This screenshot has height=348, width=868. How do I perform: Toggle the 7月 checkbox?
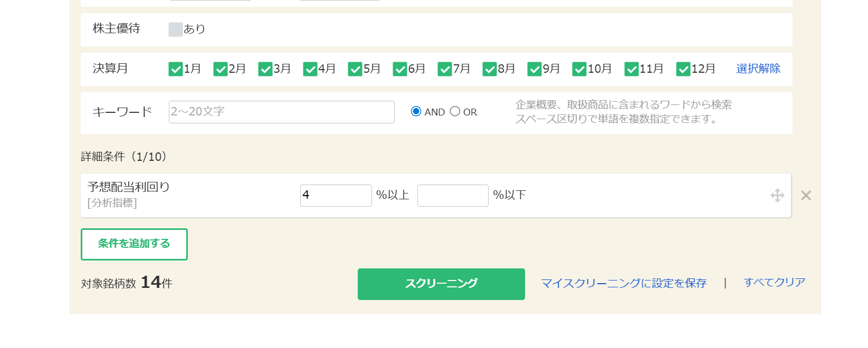[x=445, y=69]
